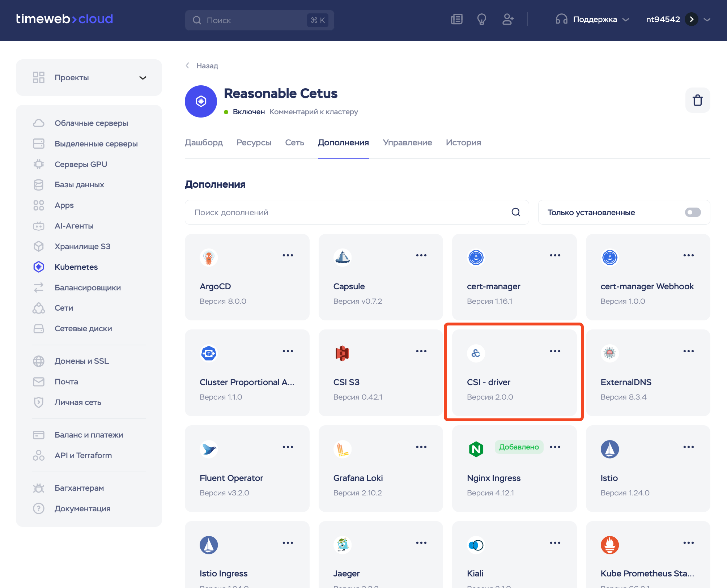Open Личная сеть in sidebar
This screenshot has height=588, width=727.
pos(89,402)
